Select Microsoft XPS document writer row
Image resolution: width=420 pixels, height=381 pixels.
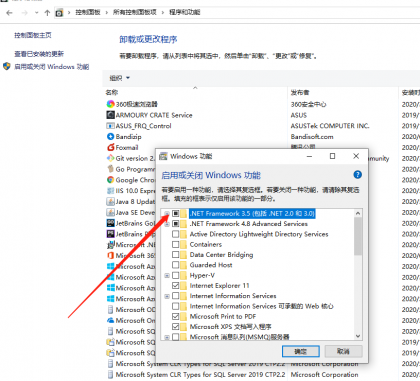point(230,327)
